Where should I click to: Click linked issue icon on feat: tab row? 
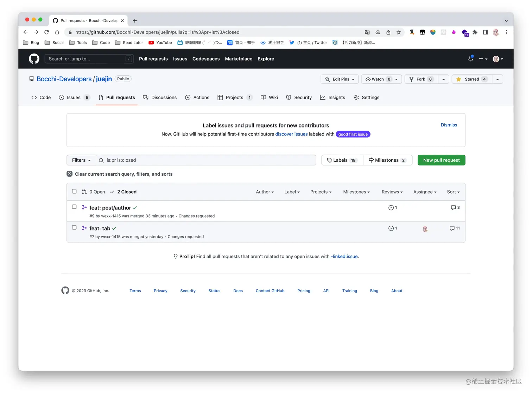(x=392, y=228)
